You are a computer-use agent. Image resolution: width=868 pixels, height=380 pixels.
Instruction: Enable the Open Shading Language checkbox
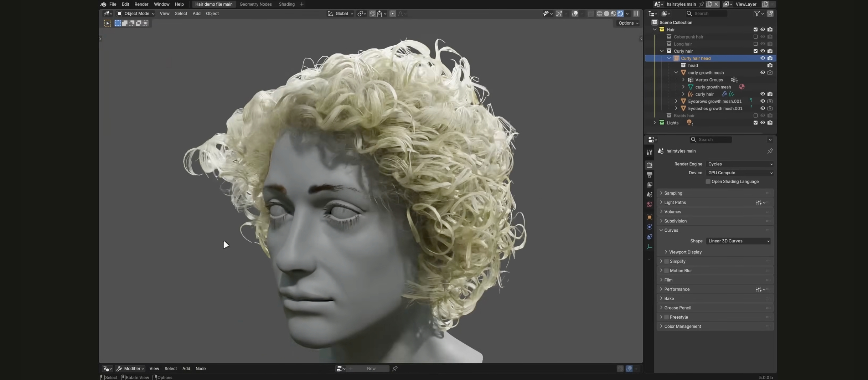[708, 182]
